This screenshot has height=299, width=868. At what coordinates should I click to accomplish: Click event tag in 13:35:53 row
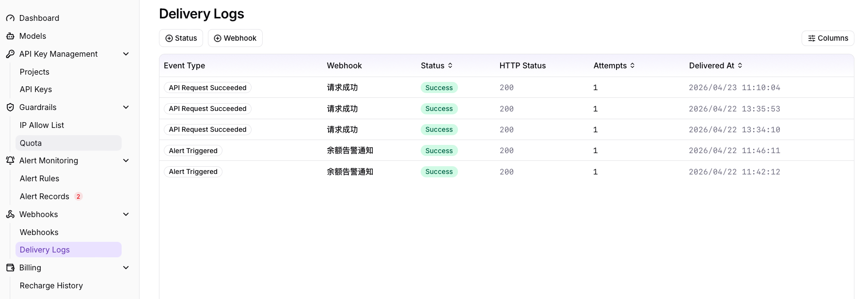pyautogui.click(x=207, y=109)
